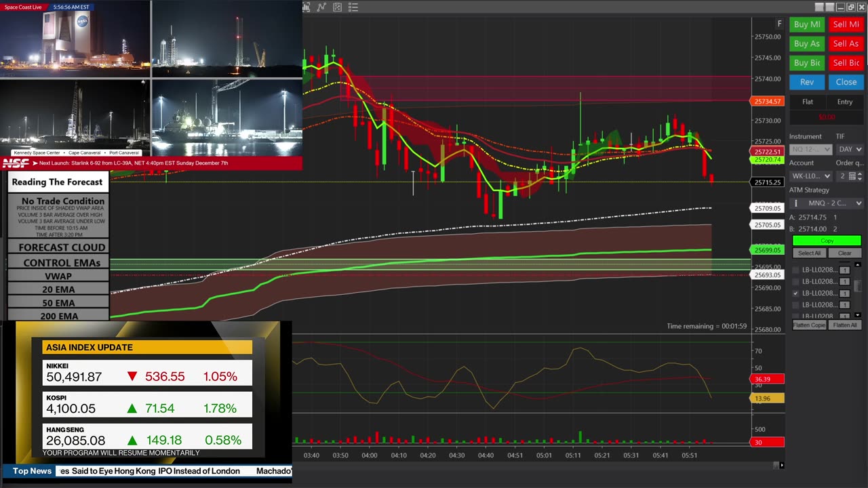This screenshot has height=488, width=868.
Task: Click the accounts list scrollbar thumb
Action: (x=858, y=287)
